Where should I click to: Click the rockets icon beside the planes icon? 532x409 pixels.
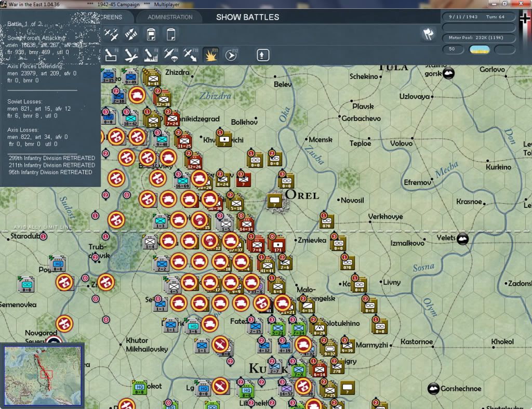pos(131,34)
